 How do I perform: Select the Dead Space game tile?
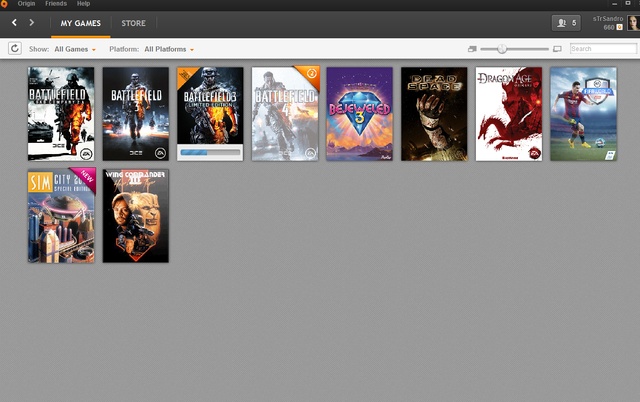(x=434, y=114)
